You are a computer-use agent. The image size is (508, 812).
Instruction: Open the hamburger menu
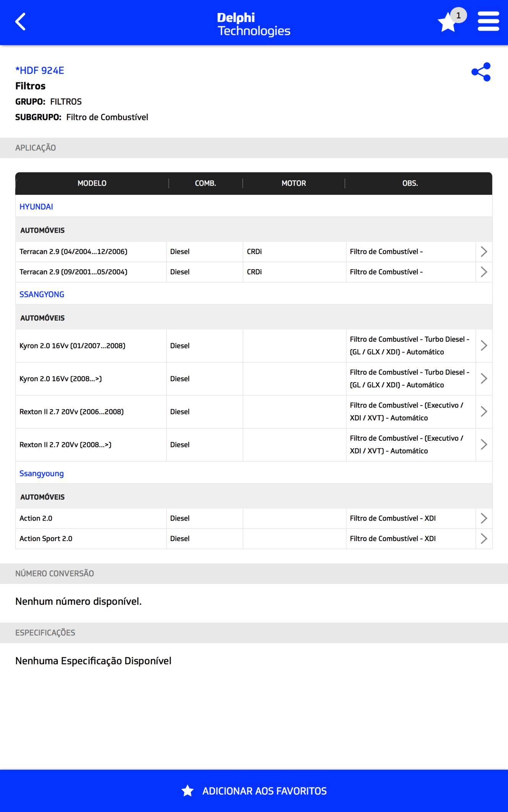point(488,21)
